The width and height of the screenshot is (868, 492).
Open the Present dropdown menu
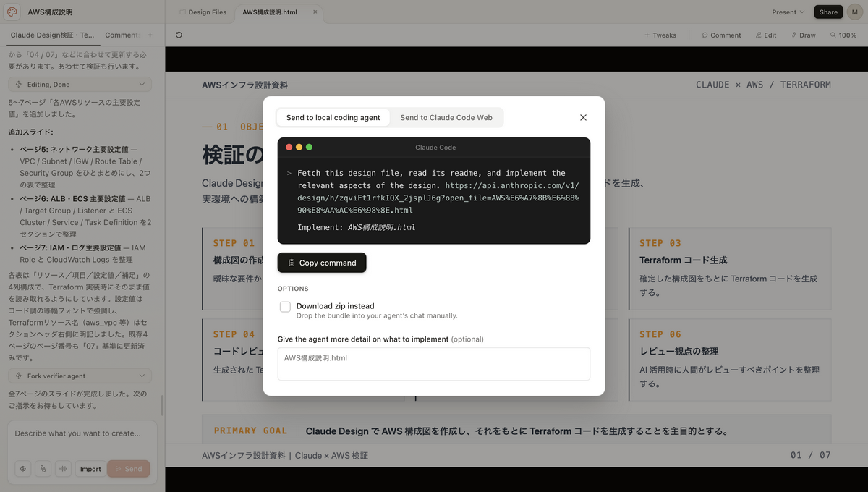788,12
